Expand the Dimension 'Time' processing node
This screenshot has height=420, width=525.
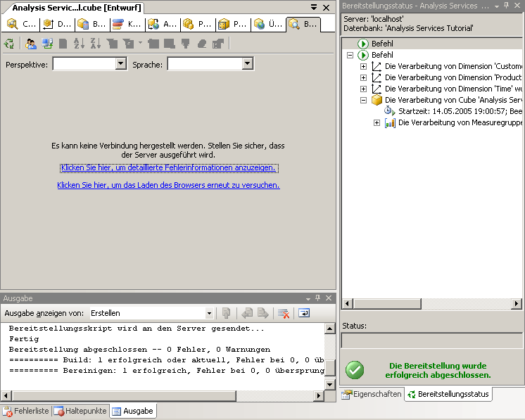tap(364, 89)
